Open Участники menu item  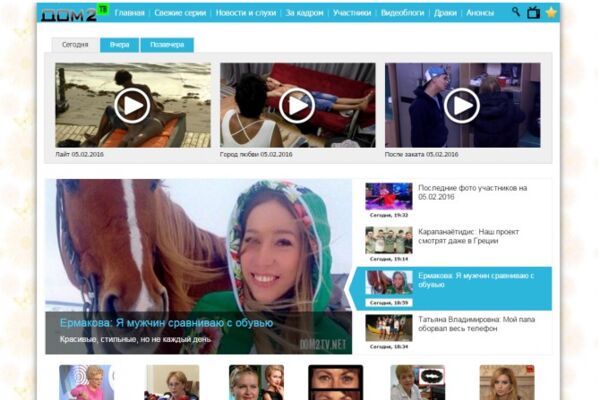pyautogui.click(x=352, y=13)
